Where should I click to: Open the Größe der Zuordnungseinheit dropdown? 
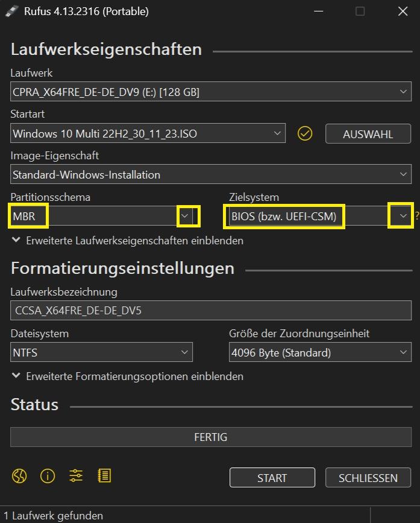pos(320,352)
